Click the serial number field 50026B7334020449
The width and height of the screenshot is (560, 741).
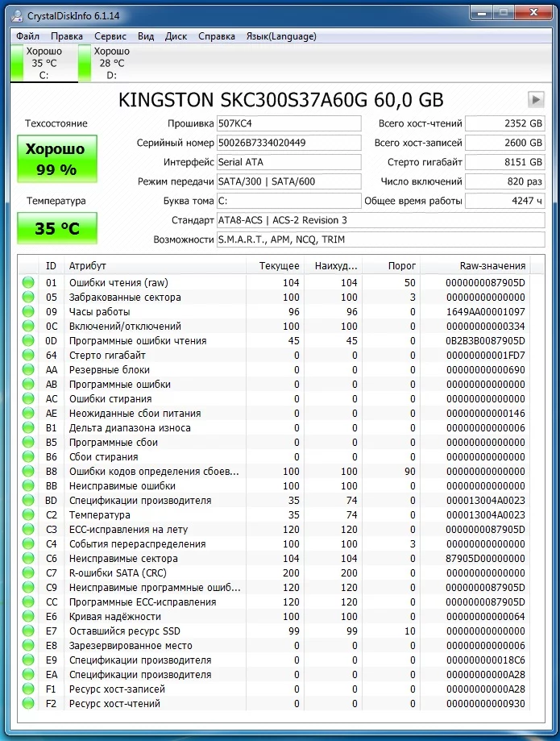coord(289,143)
